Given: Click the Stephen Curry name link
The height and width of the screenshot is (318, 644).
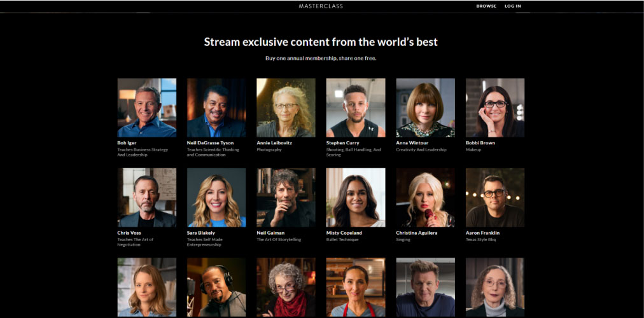Looking at the screenshot, I should click(342, 143).
